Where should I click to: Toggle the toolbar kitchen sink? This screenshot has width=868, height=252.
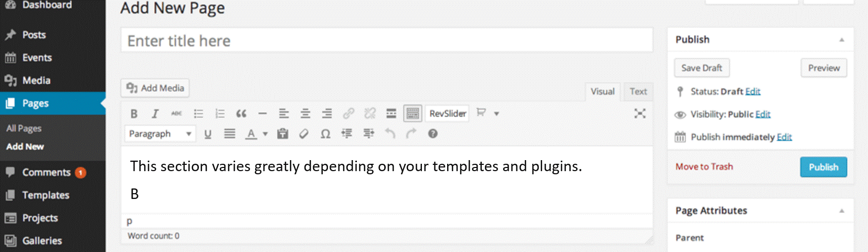(x=413, y=113)
